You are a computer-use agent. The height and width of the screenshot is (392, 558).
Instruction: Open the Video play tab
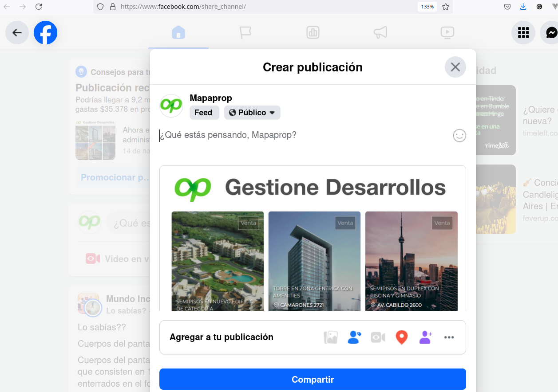(447, 32)
